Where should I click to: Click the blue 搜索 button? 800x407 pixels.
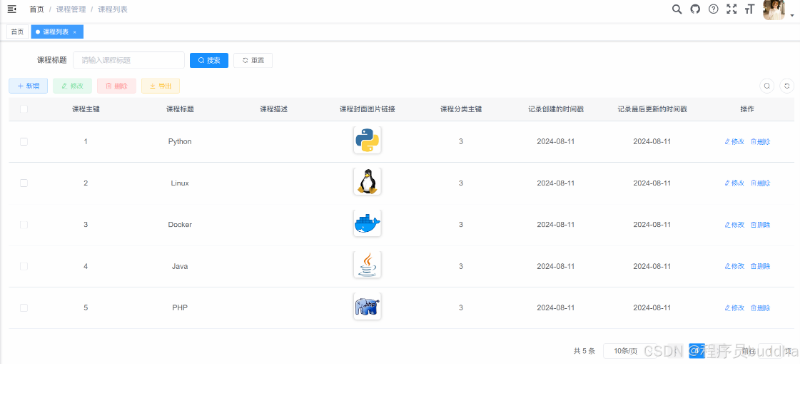click(x=209, y=60)
